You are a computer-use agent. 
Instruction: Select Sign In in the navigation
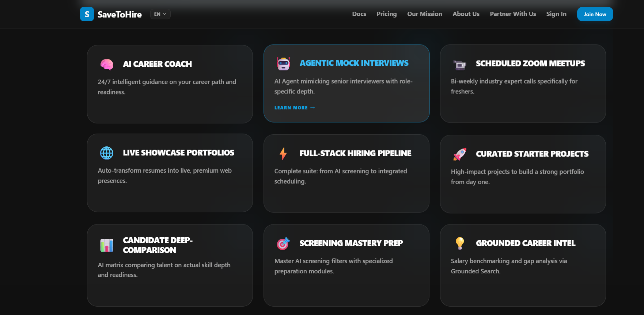[x=556, y=14]
